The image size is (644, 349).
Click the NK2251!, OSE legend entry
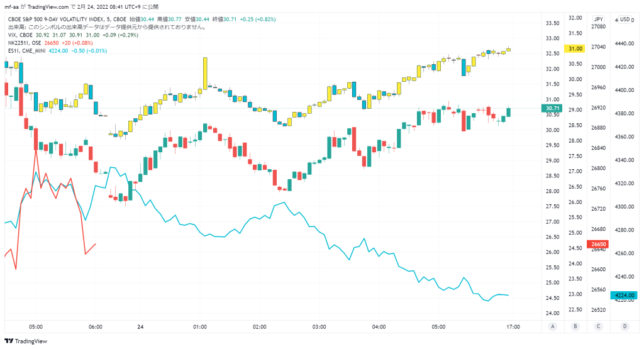point(25,43)
